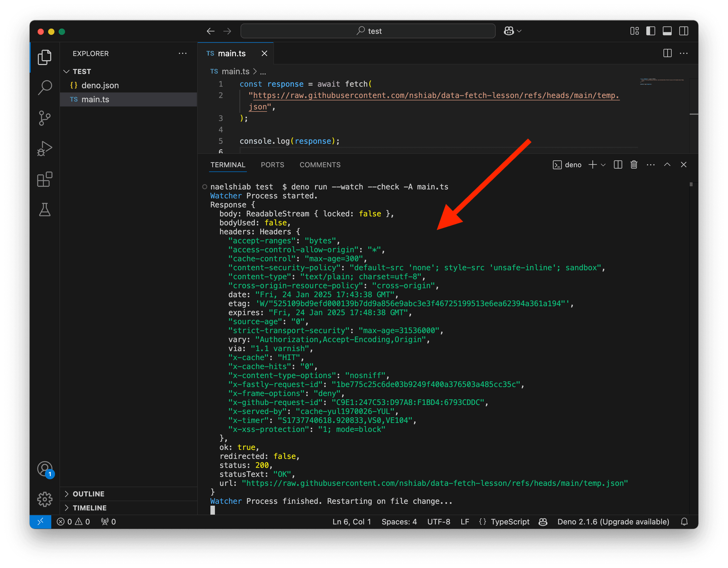
Task: Switch to the TERMINAL panel tab
Action: 228,165
